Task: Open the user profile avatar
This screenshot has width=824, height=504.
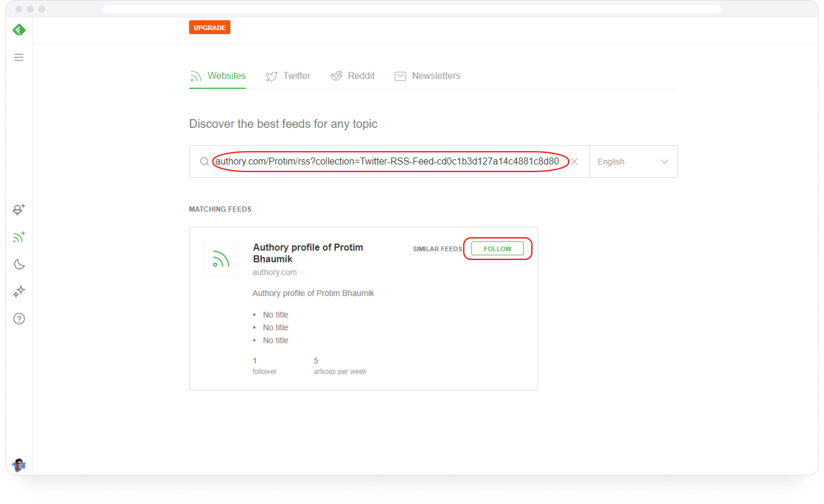Action: coord(19,465)
